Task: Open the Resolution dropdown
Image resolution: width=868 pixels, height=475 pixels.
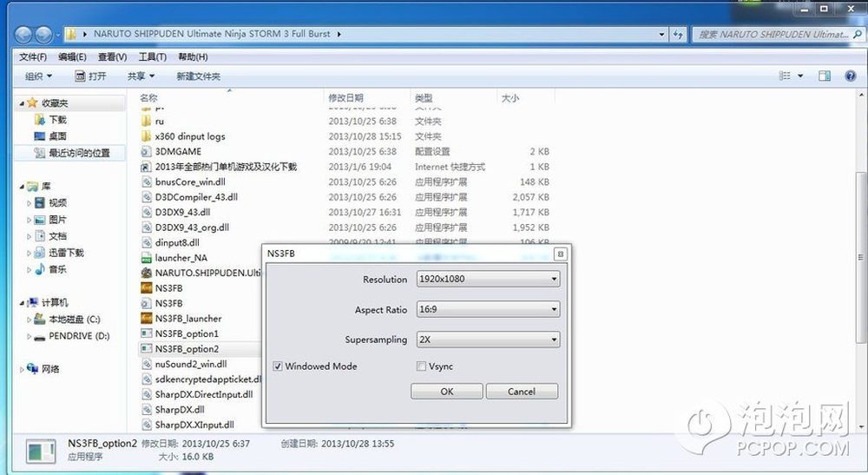Action: pos(488,279)
